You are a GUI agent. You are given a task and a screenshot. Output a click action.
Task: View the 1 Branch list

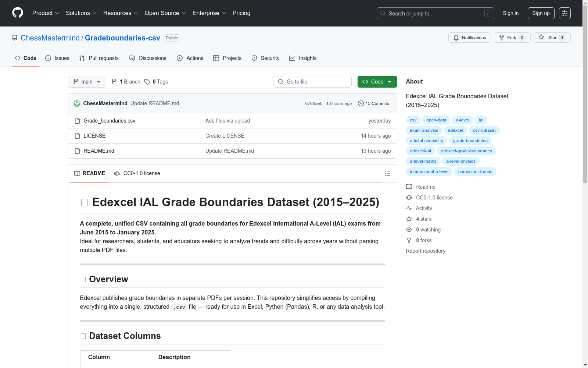click(126, 82)
